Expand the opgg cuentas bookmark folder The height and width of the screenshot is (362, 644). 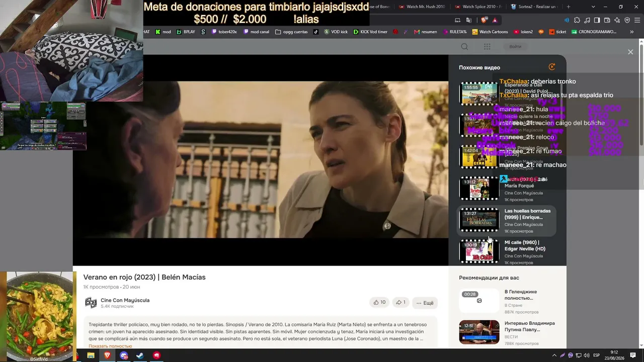point(291,32)
